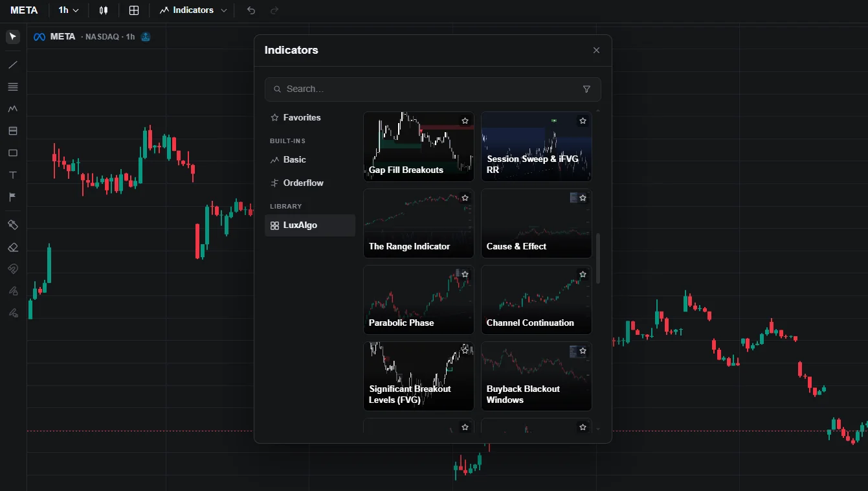
Task: Expand the Indicators dropdown arrow
Action: click(224, 10)
